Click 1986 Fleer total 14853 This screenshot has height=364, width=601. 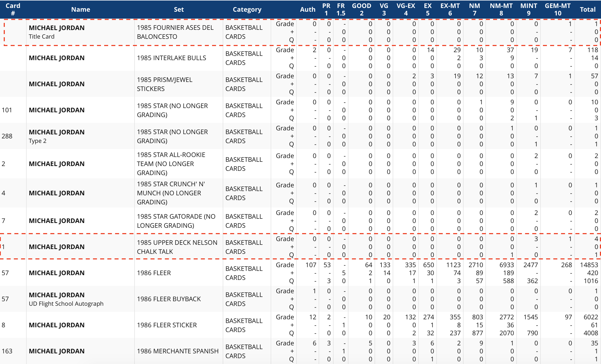(x=589, y=265)
